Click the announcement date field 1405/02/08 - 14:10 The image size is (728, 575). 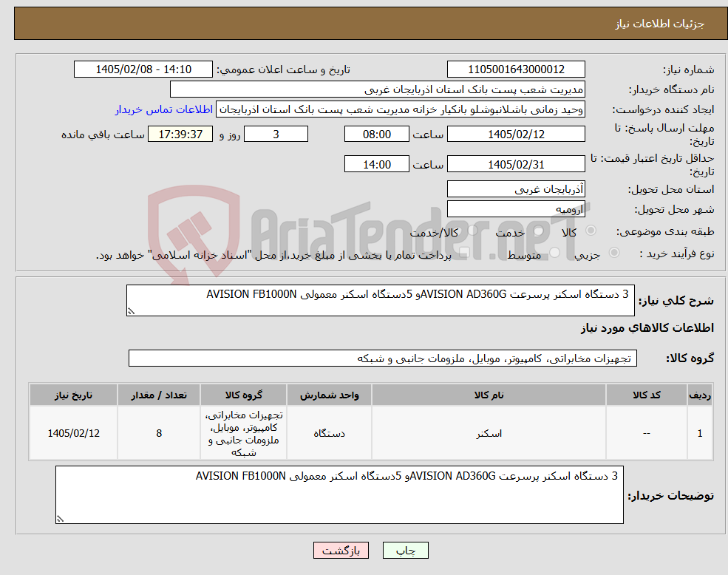(143, 69)
